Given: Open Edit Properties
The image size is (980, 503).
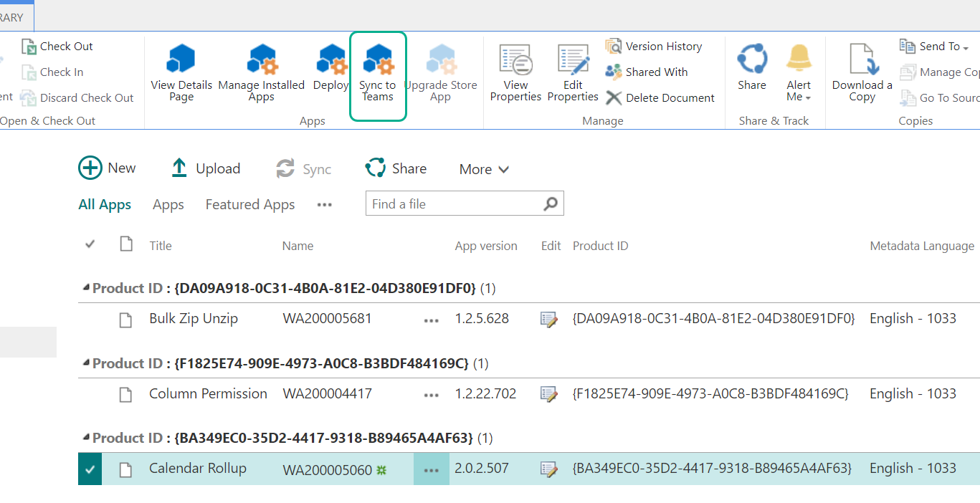Looking at the screenshot, I should [573, 72].
